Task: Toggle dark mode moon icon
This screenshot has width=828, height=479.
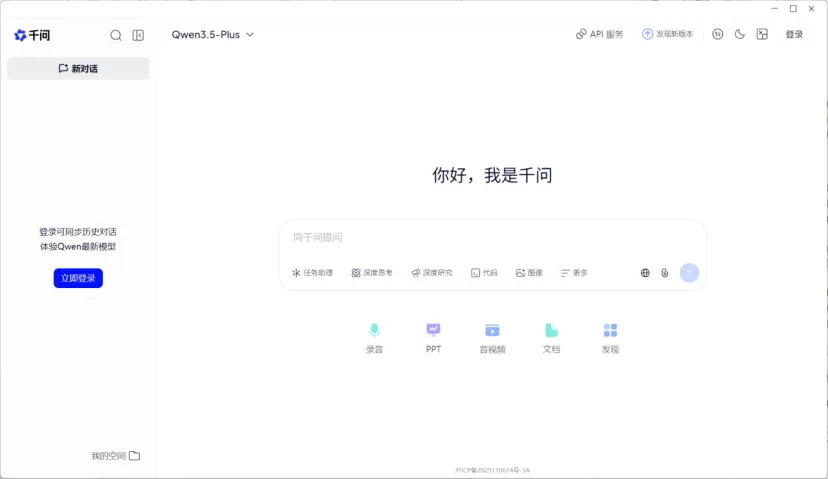Action: coord(740,34)
